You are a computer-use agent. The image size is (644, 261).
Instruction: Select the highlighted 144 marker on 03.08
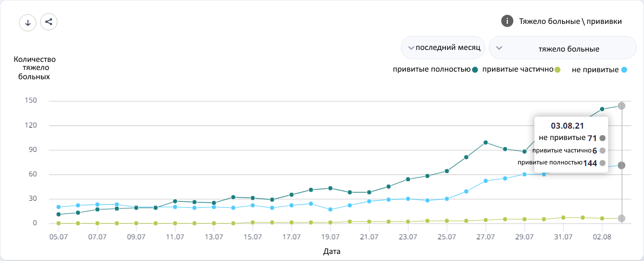(622, 106)
